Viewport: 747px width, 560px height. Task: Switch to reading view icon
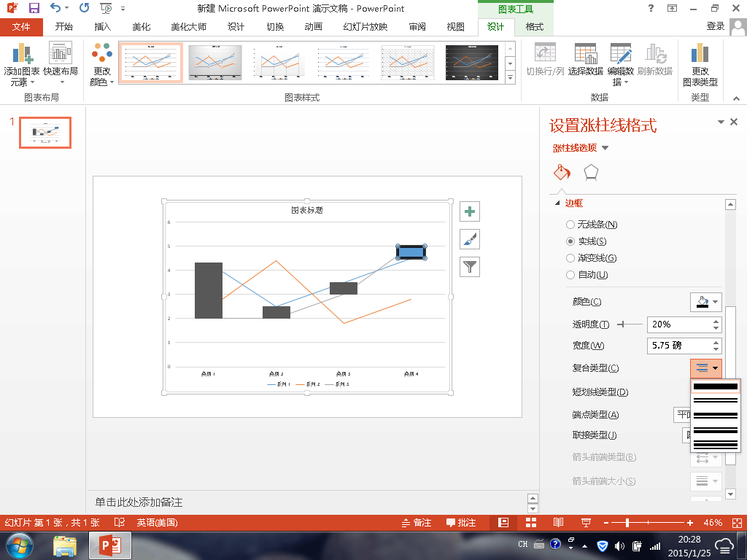click(x=558, y=522)
